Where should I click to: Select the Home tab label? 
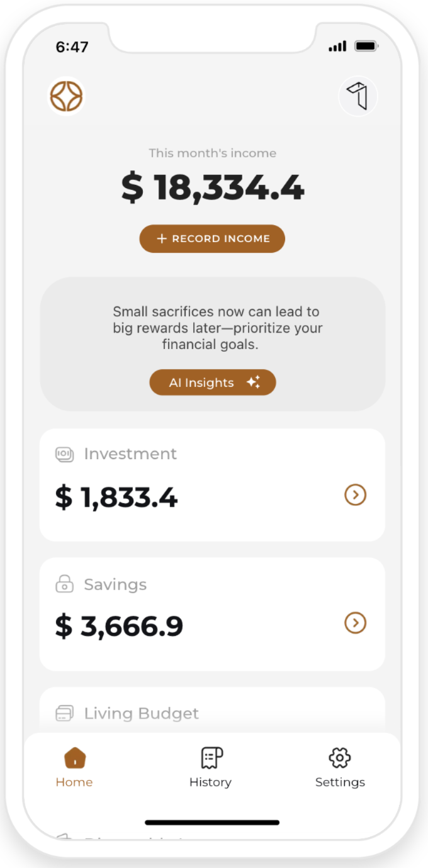click(74, 782)
